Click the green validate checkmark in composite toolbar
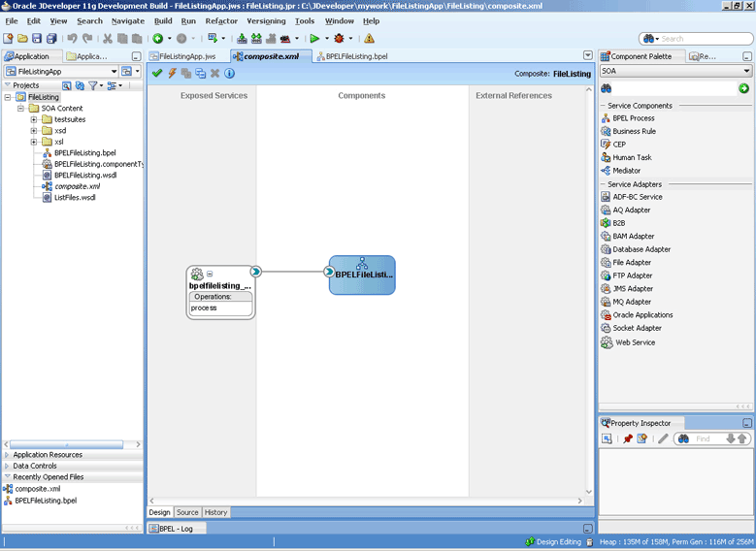This screenshot has height=551, width=756. click(x=157, y=74)
